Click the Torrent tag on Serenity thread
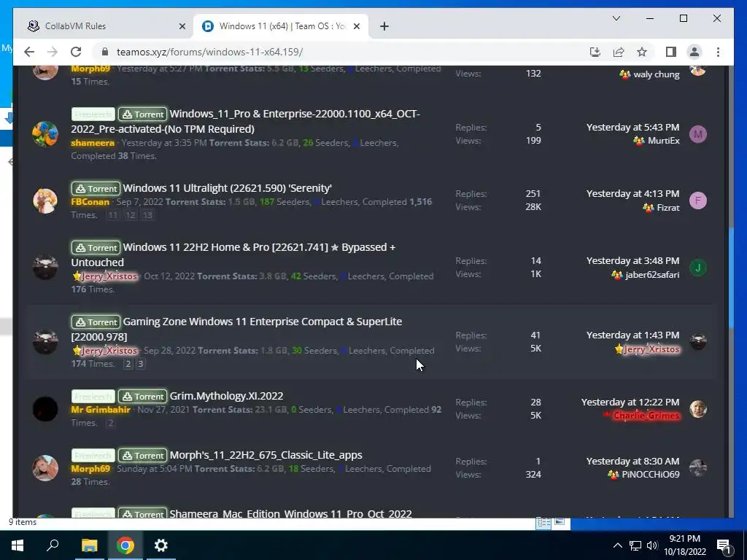 tap(96, 189)
